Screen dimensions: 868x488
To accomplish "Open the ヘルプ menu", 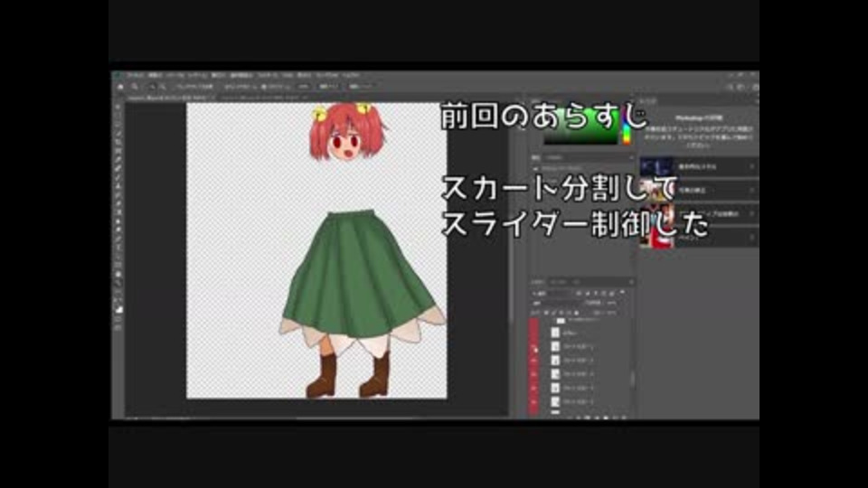I will (350, 75).
